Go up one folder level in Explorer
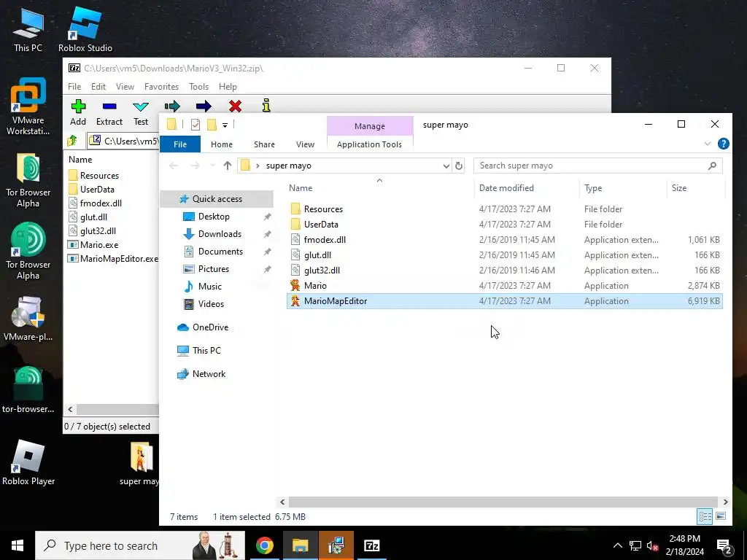747x560 pixels. pyautogui.click(x=228, y=166)
